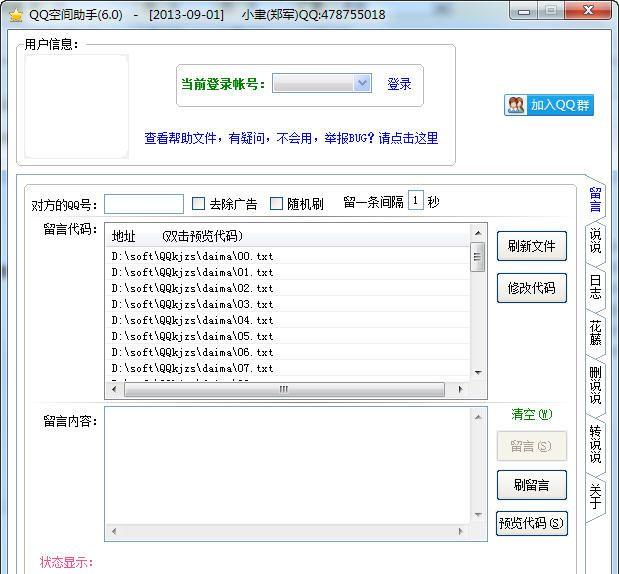The width and height of the screenshot is (619, 574).
Task: Click the 修改代码 button
Action: (x=531, y=288)
